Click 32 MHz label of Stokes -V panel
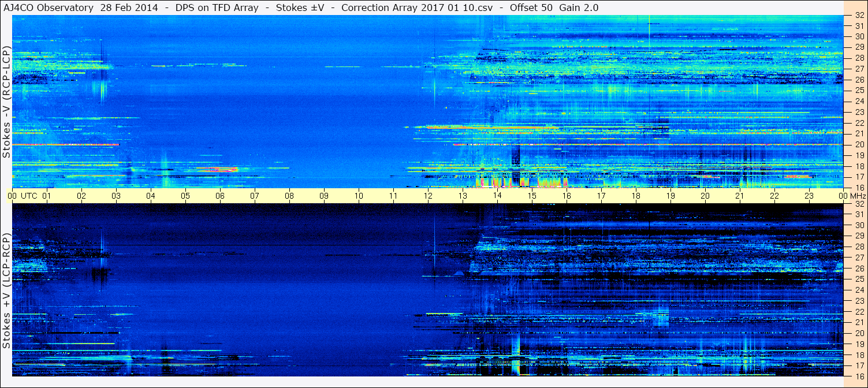 (x=860, y=16)
